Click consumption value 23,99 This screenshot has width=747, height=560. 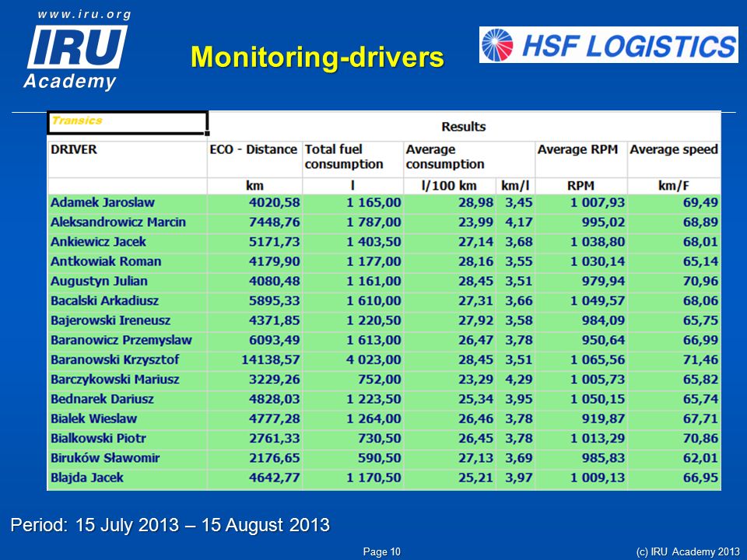click(476, 222)
